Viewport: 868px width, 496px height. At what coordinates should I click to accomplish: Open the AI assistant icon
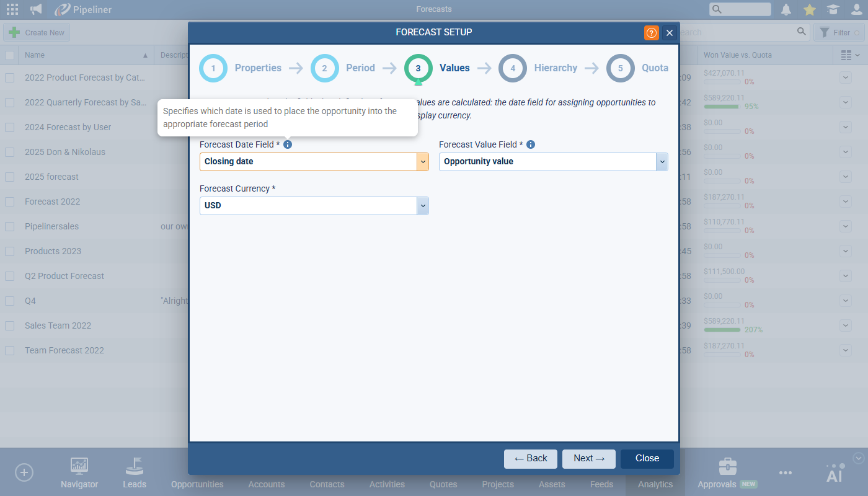pos(835,473)
